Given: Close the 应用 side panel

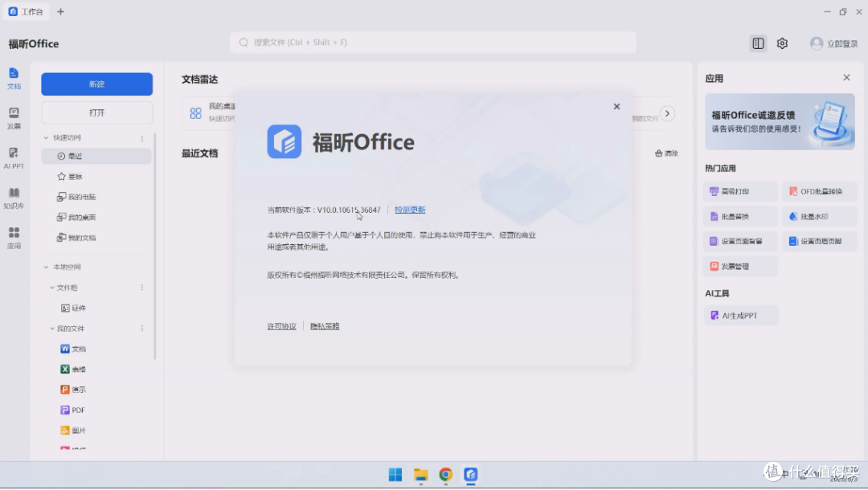Looking at the screenshot, I should pos(846,77).
